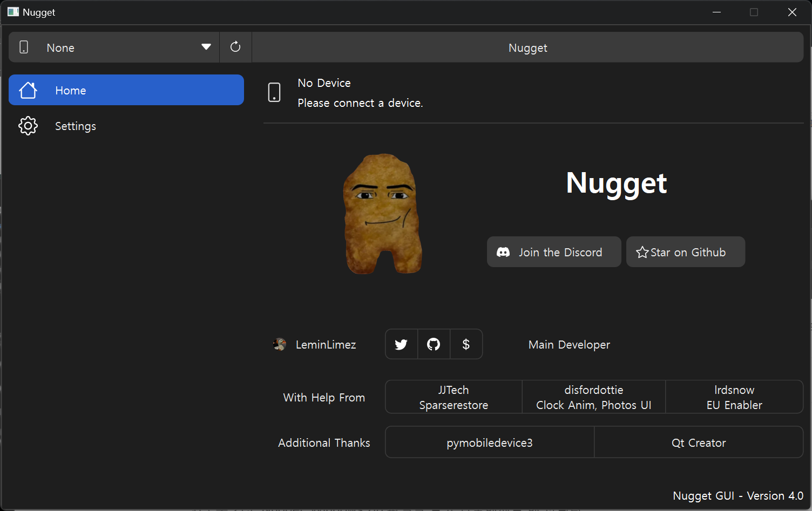Click the refresh devices icon
The image size is (812, 511).
(x=235, y=47)
